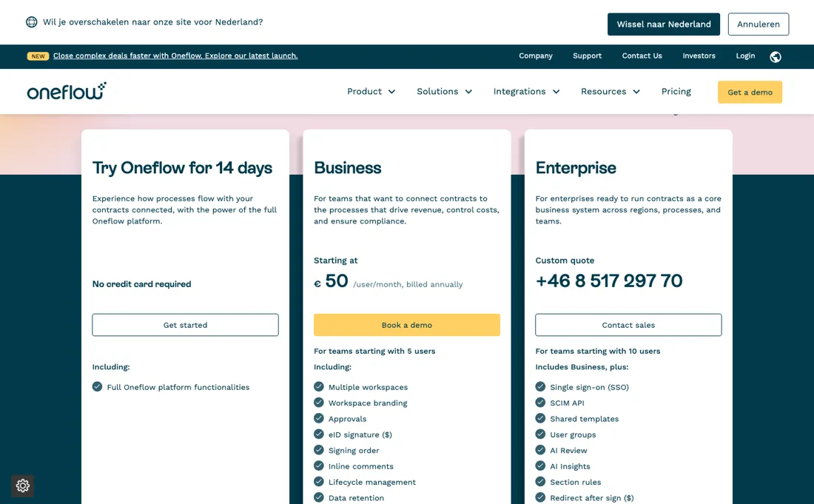Click the Enterprise plan heading
Image resolution: width=814 pixels, height=504 pixels.
(576, 168)
